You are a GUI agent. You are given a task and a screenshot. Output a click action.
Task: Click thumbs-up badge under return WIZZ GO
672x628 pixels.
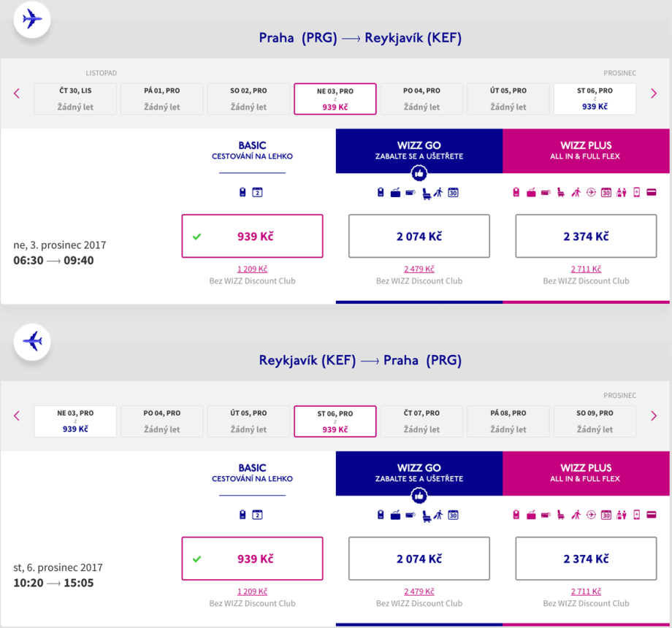[419, 497]
